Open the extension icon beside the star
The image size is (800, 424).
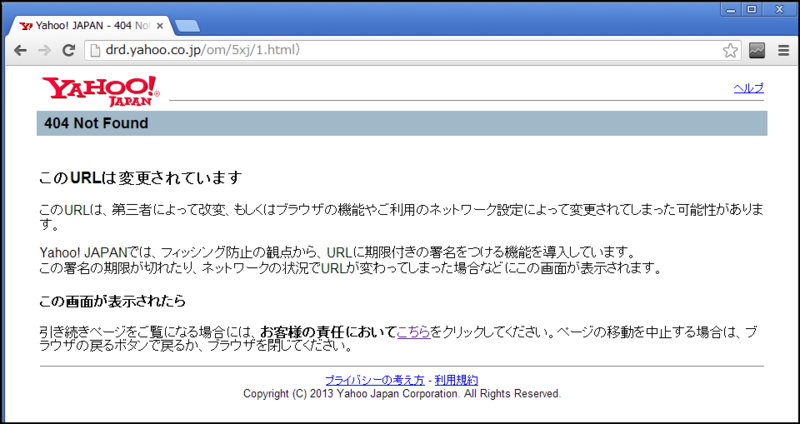click(x=757, y=50)
